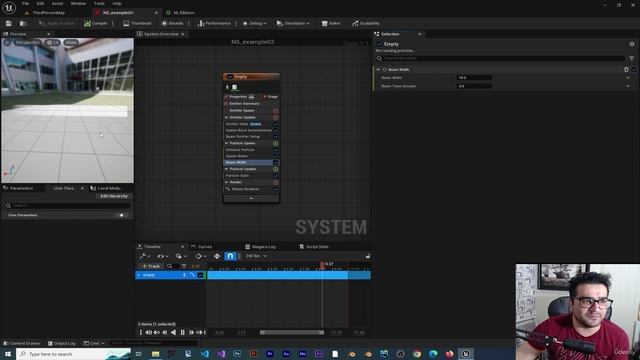Toggle the Spawn Burst Instantaneous module checkbox
This screenshot has width=640, height=360.
click(276, 130)
